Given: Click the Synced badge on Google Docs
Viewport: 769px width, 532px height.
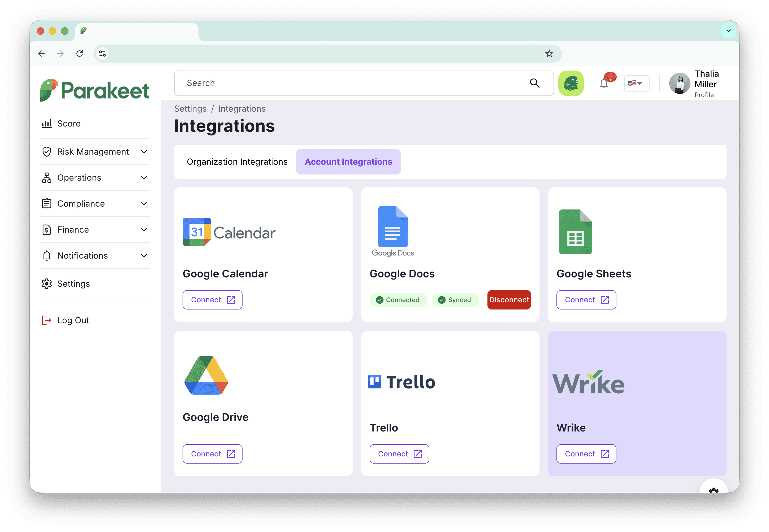Looking at the screenshot, I should 455,300.
